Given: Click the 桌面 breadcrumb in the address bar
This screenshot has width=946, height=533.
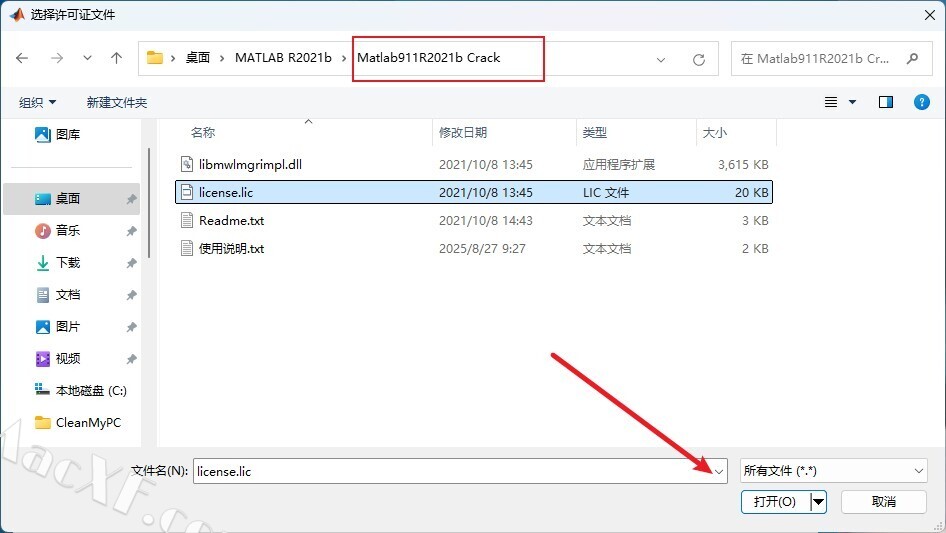Looking at the screenshot, I should tap(198, 58).
